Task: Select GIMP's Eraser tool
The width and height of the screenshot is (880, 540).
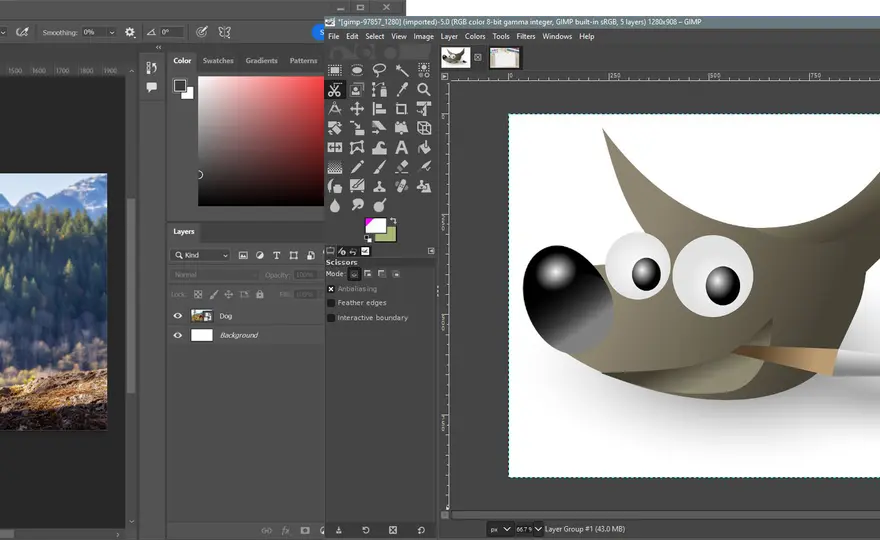Action: point(402,167)
